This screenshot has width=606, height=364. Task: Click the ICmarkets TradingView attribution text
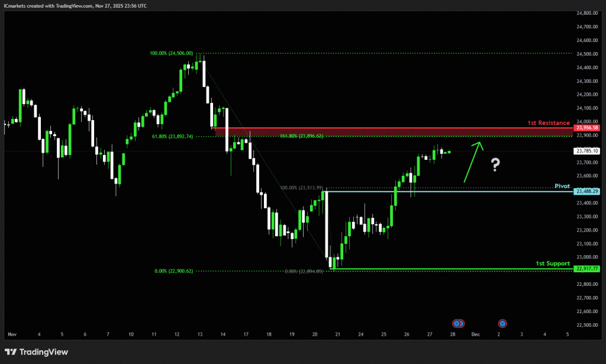tap(75, 5)
